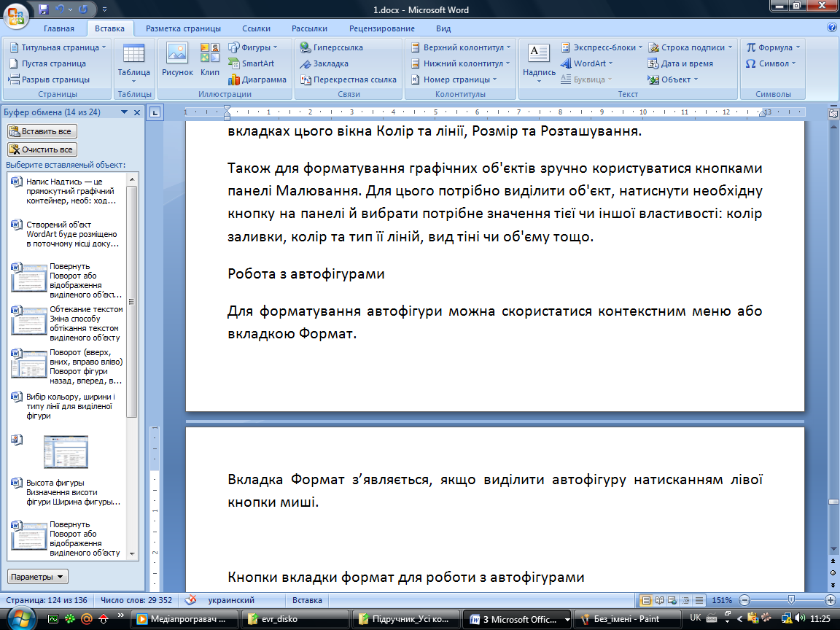Undo last action in Quick Access toolbar
The width and height of the screenshot is (840, 630).
coord(60,9)
